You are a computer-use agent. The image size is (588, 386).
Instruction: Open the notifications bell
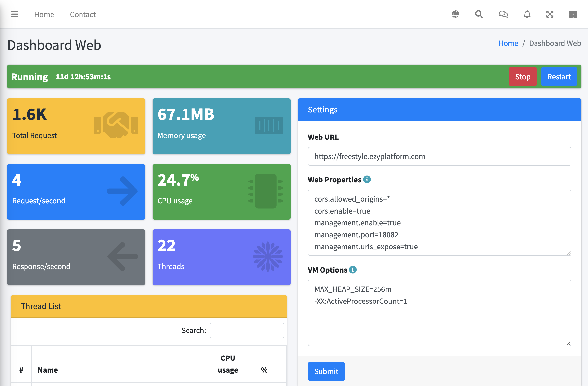coord(527,14)
